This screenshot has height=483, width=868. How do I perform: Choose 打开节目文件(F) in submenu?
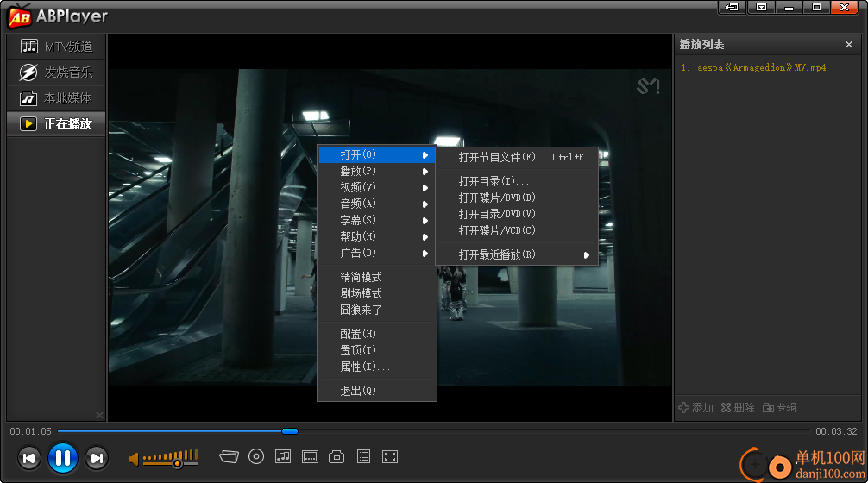(x=517, y=157)
